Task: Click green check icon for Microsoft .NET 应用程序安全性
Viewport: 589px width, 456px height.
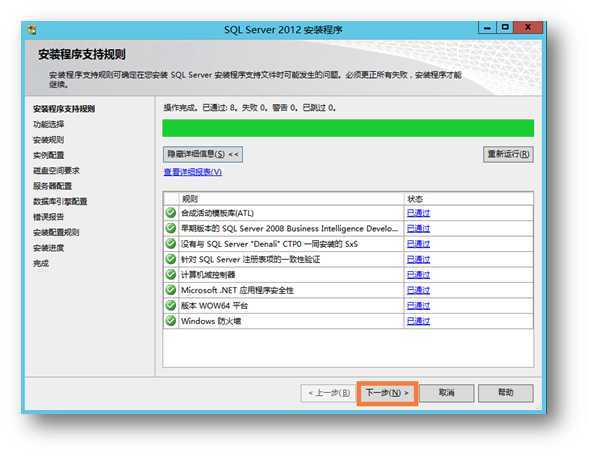Action: click(171, 290)
